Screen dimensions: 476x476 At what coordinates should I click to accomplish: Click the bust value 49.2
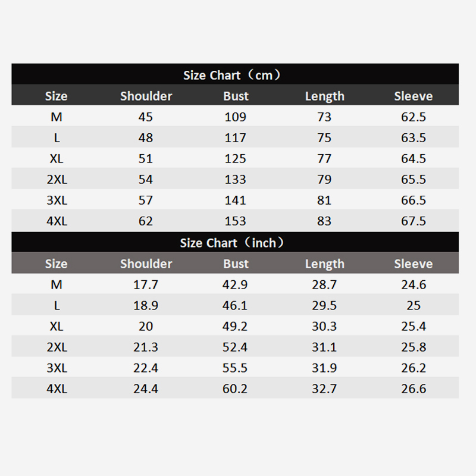click(x=236, y=327)
